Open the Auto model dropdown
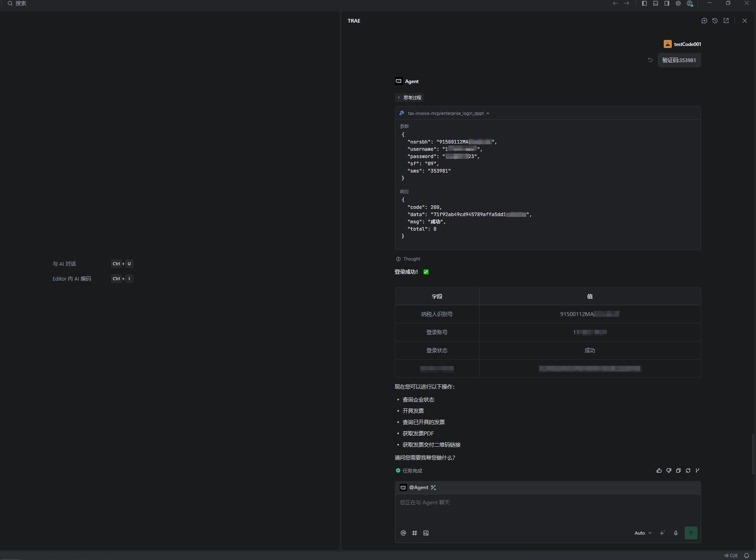Image resolution: width=756 pixels, height=560 pixels. (643, 533)
